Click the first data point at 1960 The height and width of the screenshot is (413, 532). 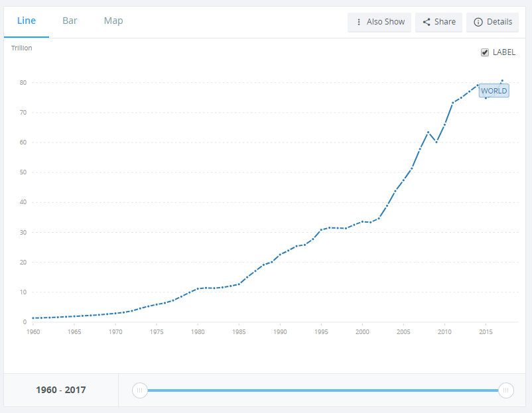point(33,318)
